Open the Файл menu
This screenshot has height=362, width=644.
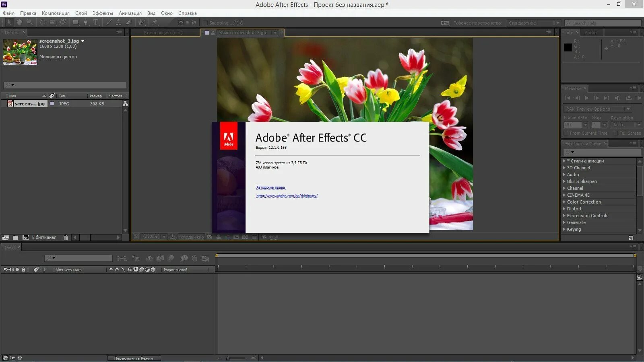8,13
